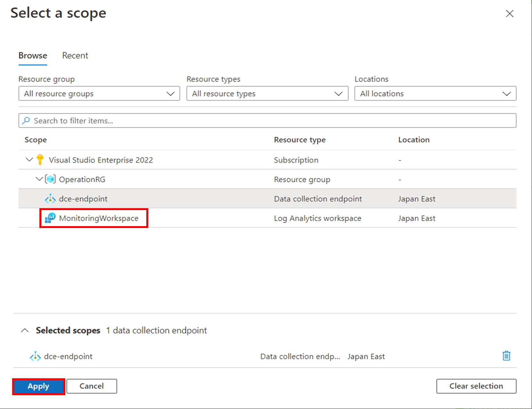Close the Select a scope dialog
The image size is (532, 409).
510,13
